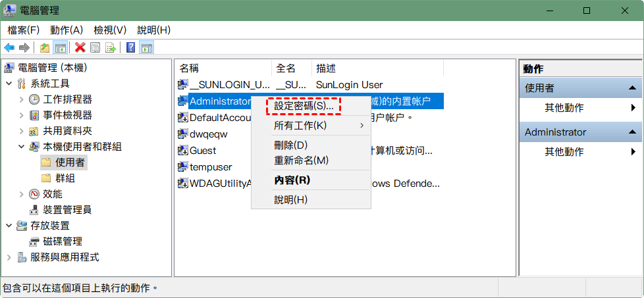Viewport: 644px width, 298px height.
Task: Click the user icon next to dwqeqw
Action: tap(183, 134)
